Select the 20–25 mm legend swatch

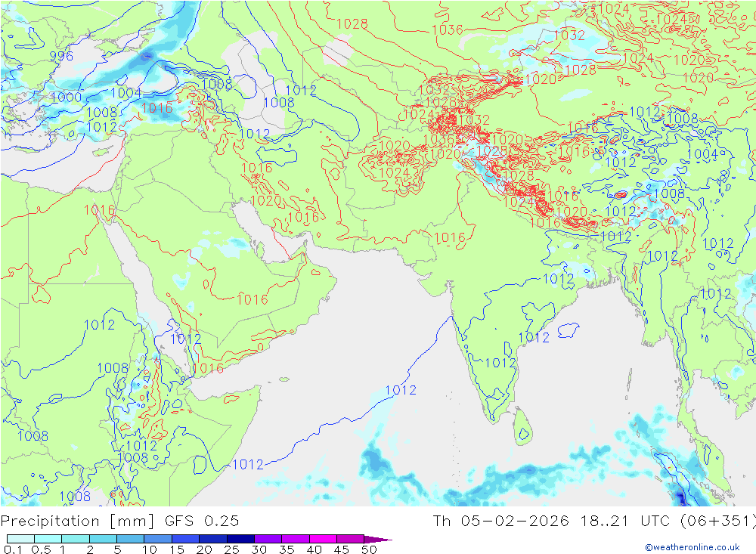[213, 539]
